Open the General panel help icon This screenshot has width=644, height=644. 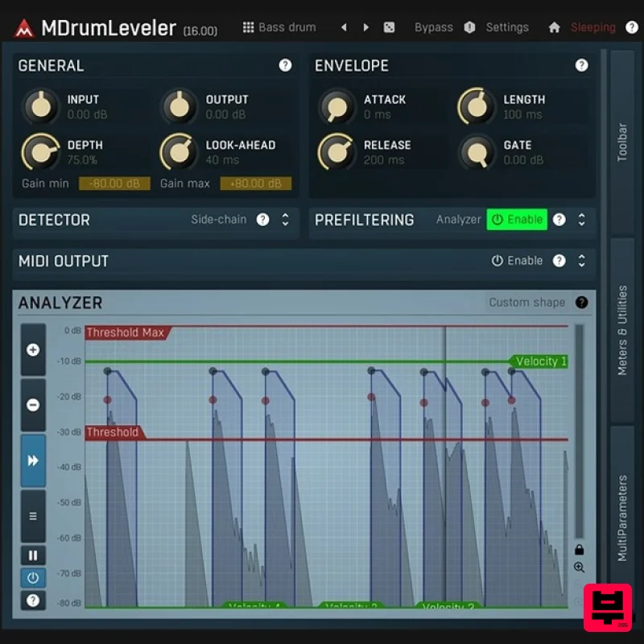[286, 65]
